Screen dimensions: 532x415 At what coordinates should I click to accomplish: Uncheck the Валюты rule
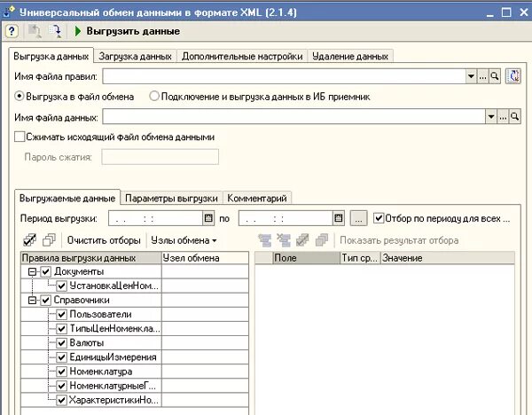(61, 342)
